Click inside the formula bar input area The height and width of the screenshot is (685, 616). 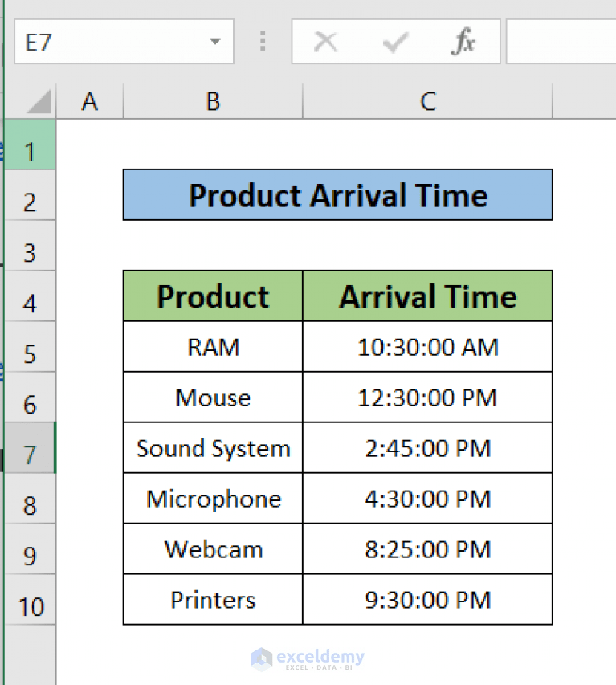point(562,43)
